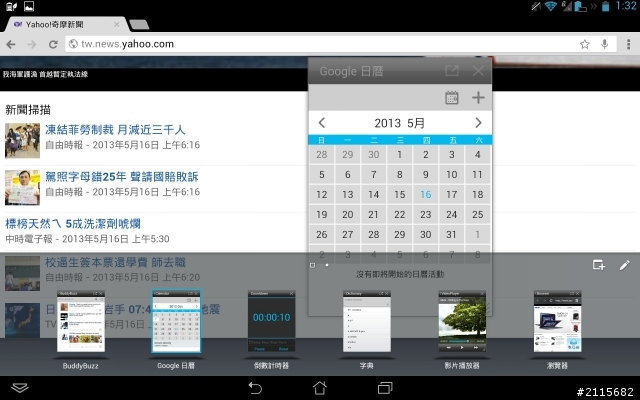Open thumbnail of 駕照字母錯25年 article
The width and height of the screenshot is (640, 400).
22,187
